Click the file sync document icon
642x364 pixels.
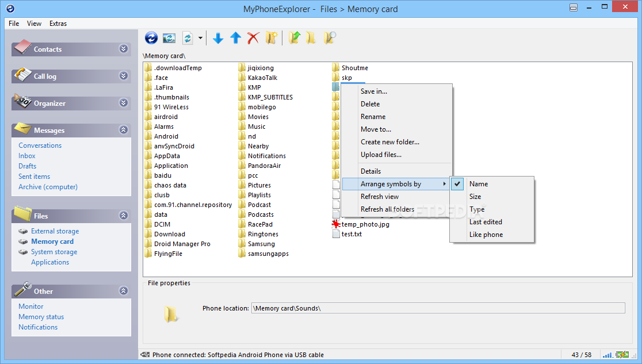[x=188, y=38]
